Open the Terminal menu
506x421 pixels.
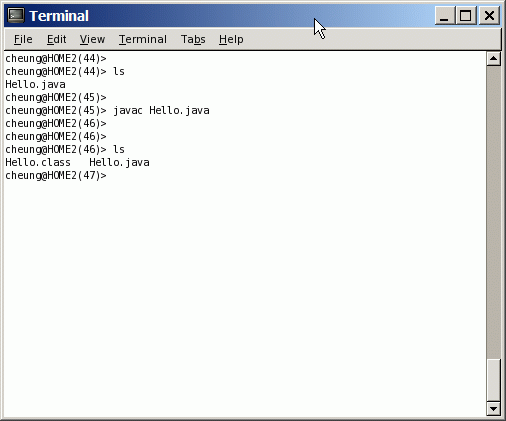click(x=143, y=39)
